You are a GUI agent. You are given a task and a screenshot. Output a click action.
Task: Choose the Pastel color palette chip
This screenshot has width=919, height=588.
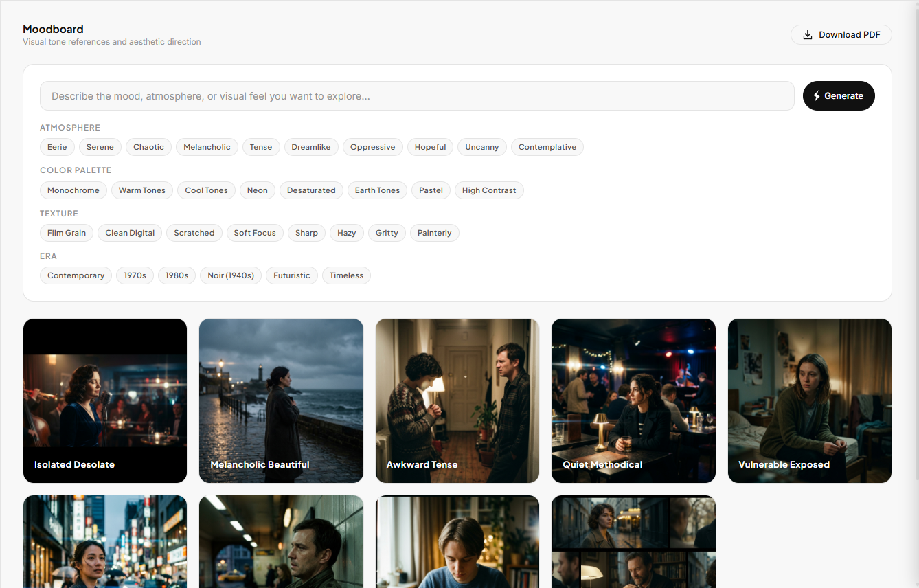[x=431, y=190]
